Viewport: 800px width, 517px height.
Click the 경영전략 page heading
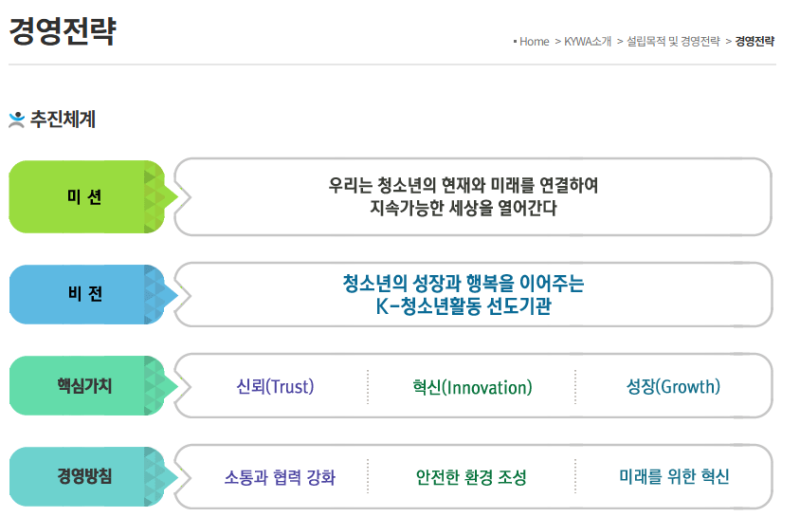pyautogui.click(x=62, y=33)
